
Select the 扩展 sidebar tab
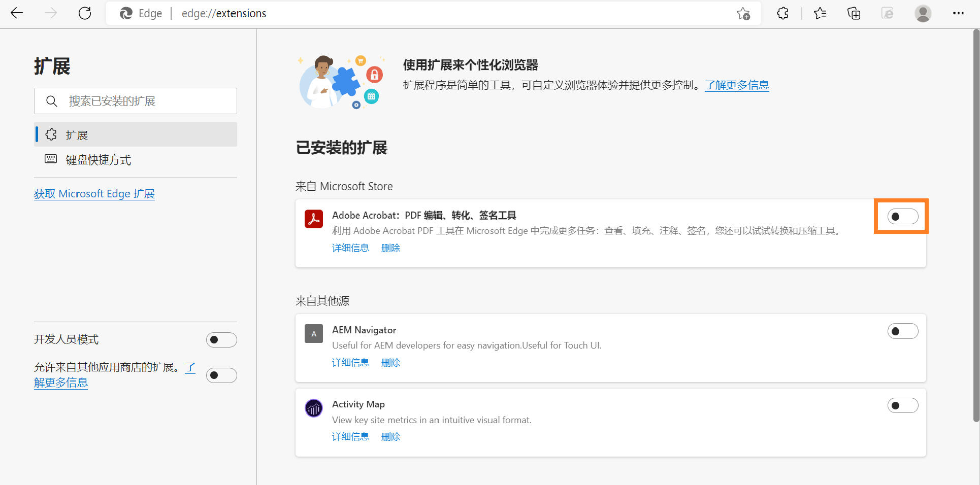(x=136, y=134)
